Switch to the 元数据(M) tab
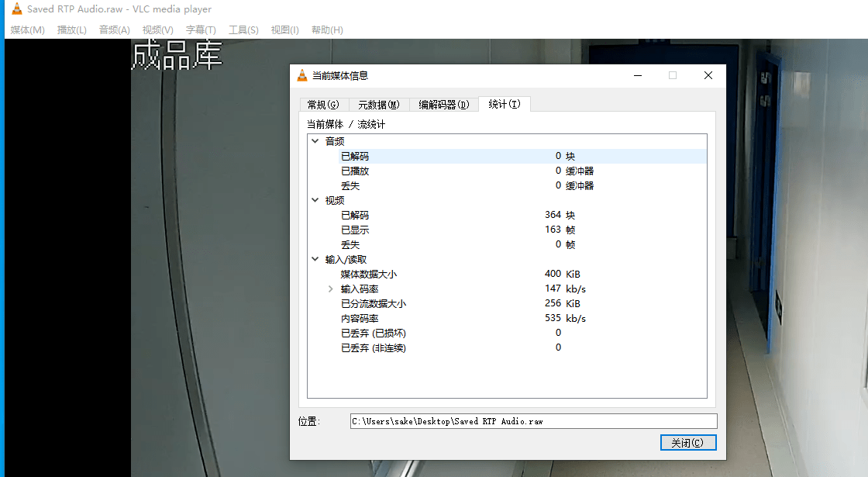Screen dimensions: 868x477 tap(379, 105)
